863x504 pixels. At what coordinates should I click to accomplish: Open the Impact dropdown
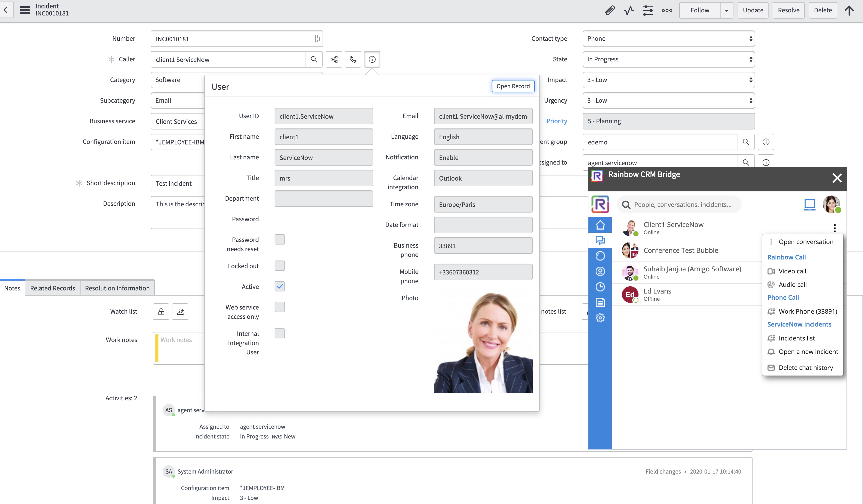click(x=668, y=80)
